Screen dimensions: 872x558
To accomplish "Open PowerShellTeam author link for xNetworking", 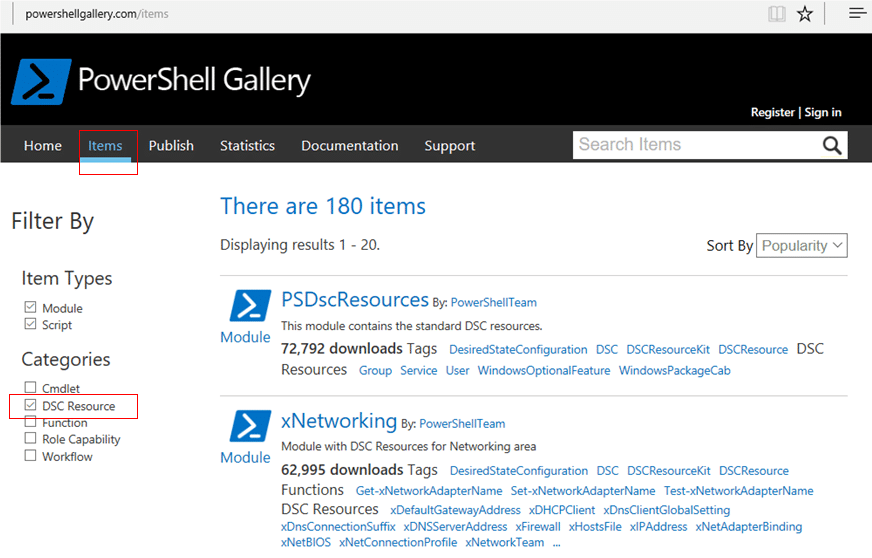I will click(x=462, y=424).
